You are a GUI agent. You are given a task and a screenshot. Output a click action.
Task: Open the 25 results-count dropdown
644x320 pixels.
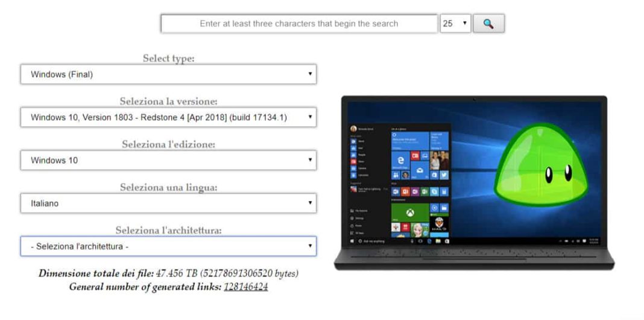(455, 24)
